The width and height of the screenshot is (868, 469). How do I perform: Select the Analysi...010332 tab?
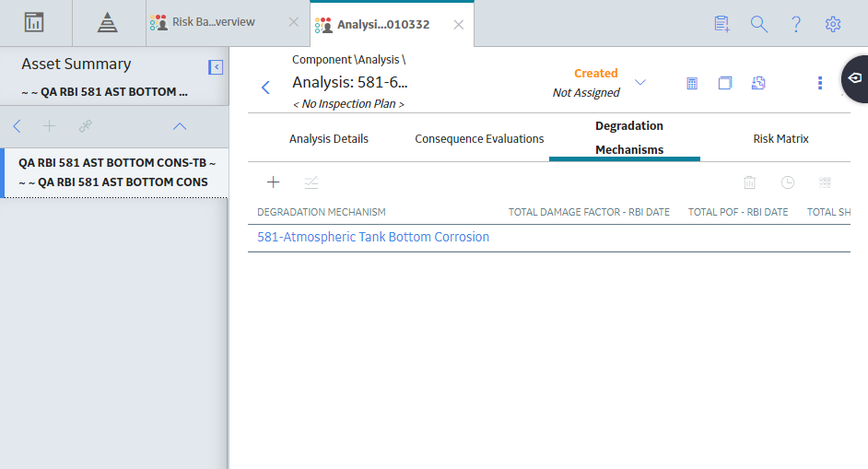(383, 24)
